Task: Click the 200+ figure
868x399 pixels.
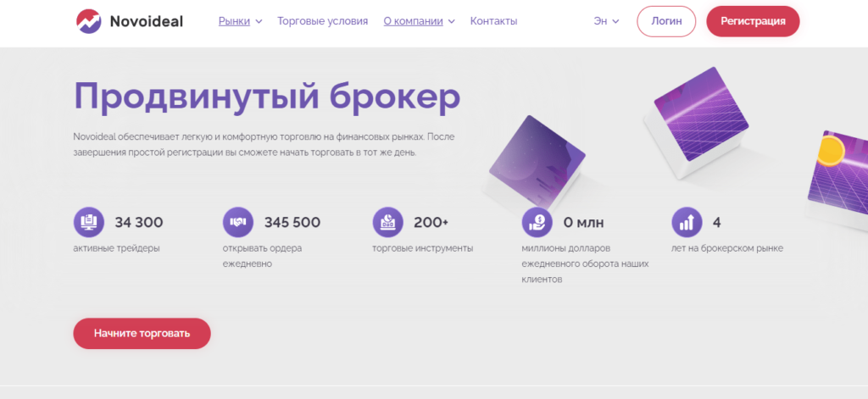Action: pyautogui.click(x=431, y=223)
